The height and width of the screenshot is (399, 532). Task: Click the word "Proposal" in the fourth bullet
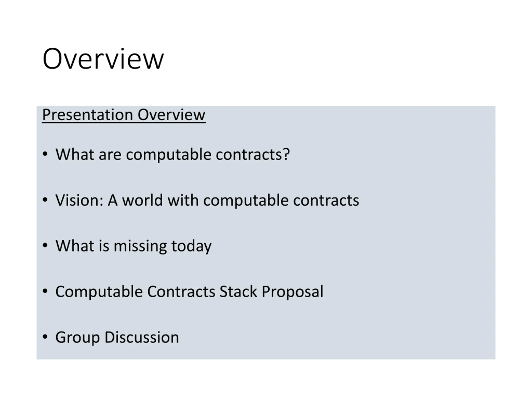click(292, 292)
